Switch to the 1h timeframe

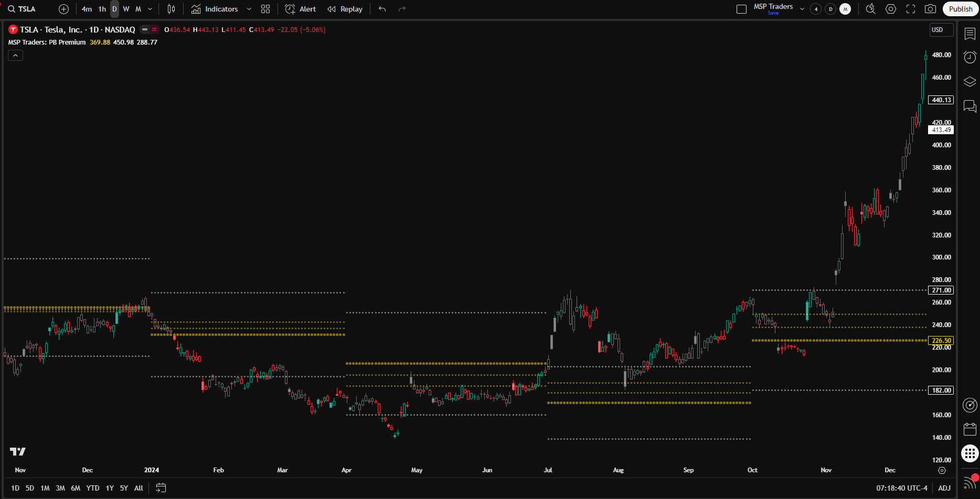tap(102, 9)
